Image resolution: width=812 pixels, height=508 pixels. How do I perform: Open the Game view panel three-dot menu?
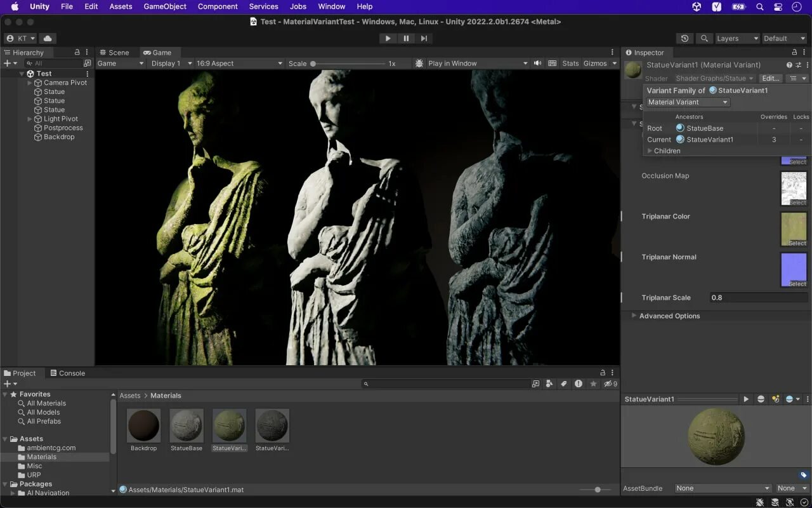(612, 53)
